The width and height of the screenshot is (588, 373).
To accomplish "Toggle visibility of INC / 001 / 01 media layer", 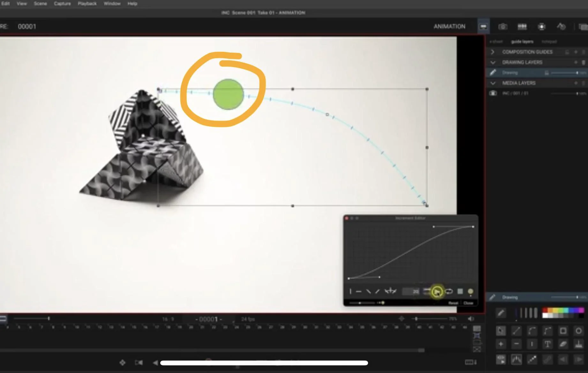I will (x=493, y=93).
